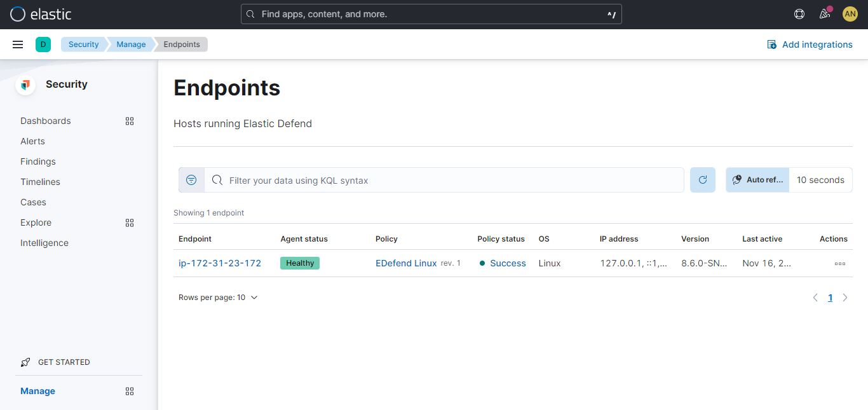Open the Dashboards quick-launch grid icon
Image resolution: width=868 pixels, height=410 pixels.
[130, 121]
